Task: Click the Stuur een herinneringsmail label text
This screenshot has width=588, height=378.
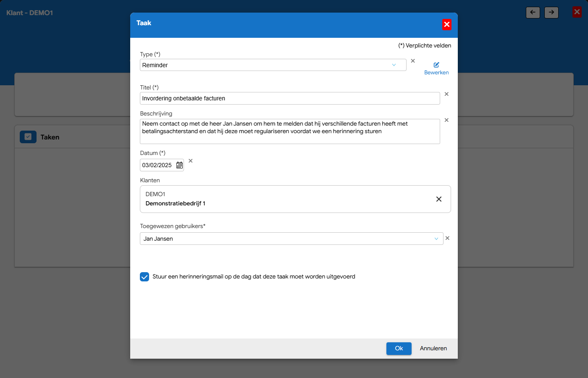Action: 254,277
